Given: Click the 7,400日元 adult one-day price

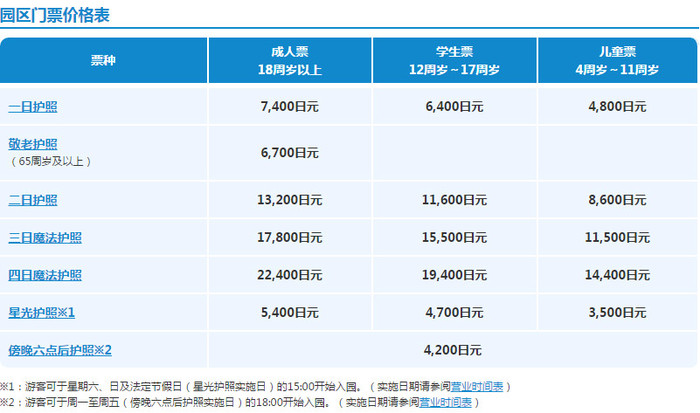Looking at the screenshot, I should 288,106.
